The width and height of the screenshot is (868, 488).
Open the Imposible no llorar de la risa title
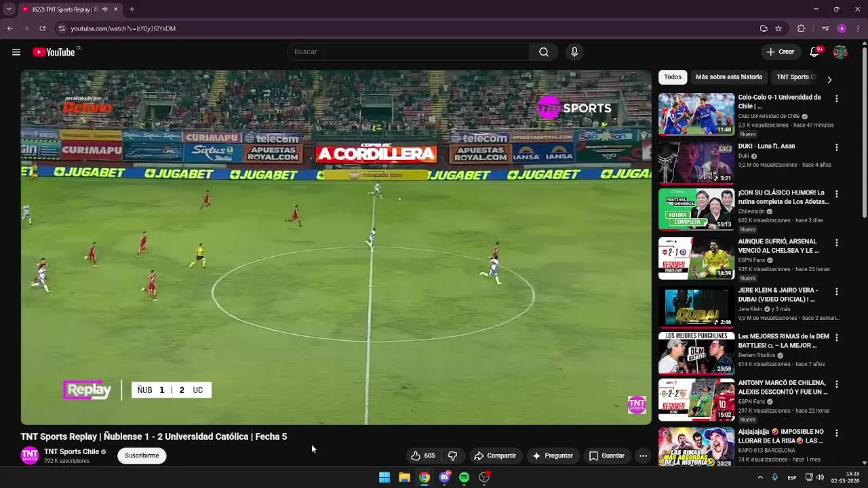tap(781, 436)
